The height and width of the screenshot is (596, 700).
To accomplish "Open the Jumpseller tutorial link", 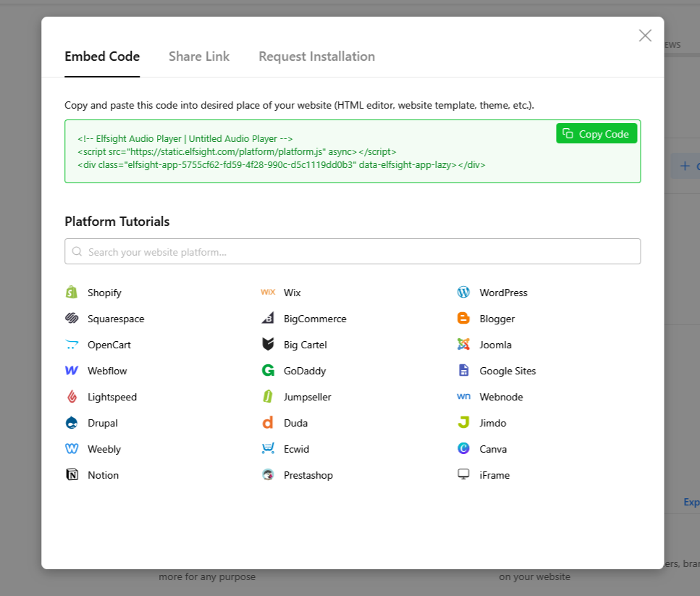I will pos(308,398).
